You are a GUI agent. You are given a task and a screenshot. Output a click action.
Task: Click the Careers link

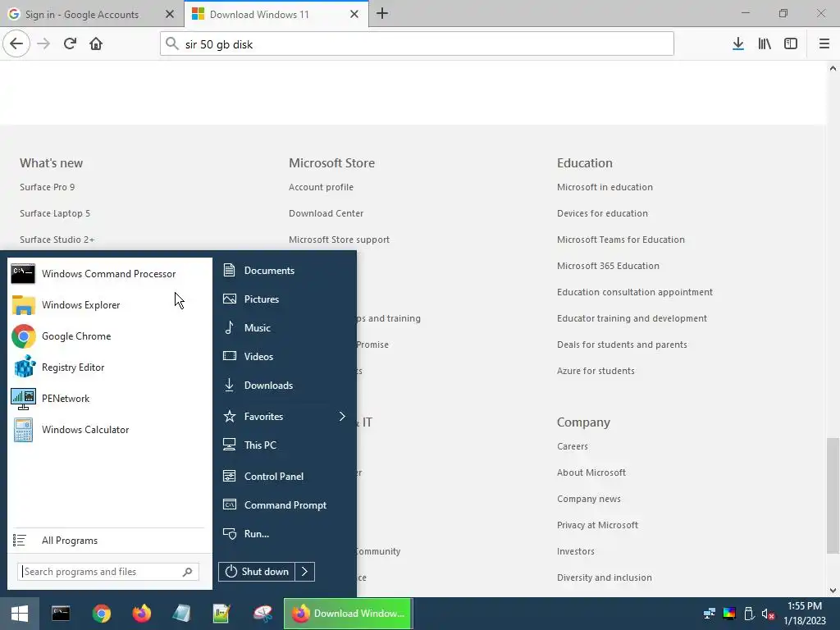click(x=572, y=446)
